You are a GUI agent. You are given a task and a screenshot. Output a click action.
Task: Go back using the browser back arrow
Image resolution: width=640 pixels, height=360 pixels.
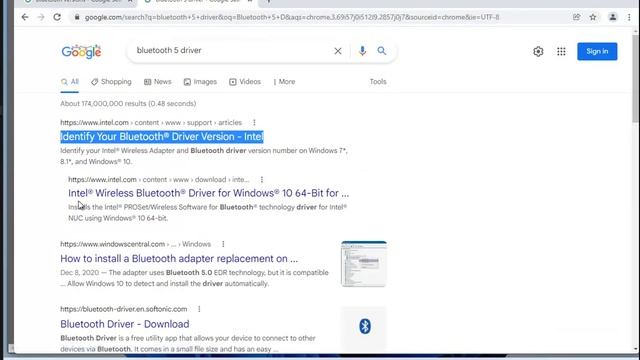pyautogui.click(x=25, y=17)
